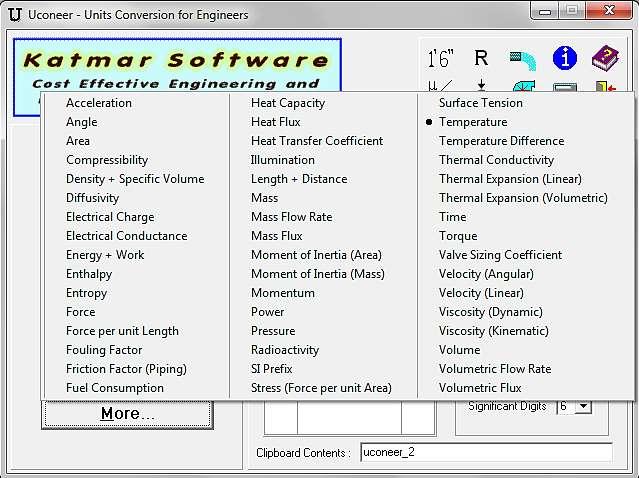Select Valve Sizing Coefficient
This screenshot has height=478, width=639.
click(500, 255)
